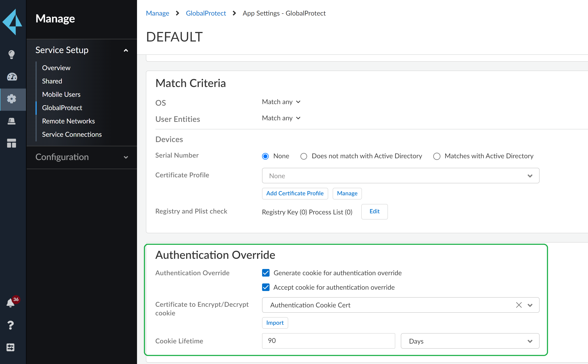The width and height of the screenshot is (588, 364).
Task: Click the question mark help icon
Action: pyautogui.click(x=11, y=325)
